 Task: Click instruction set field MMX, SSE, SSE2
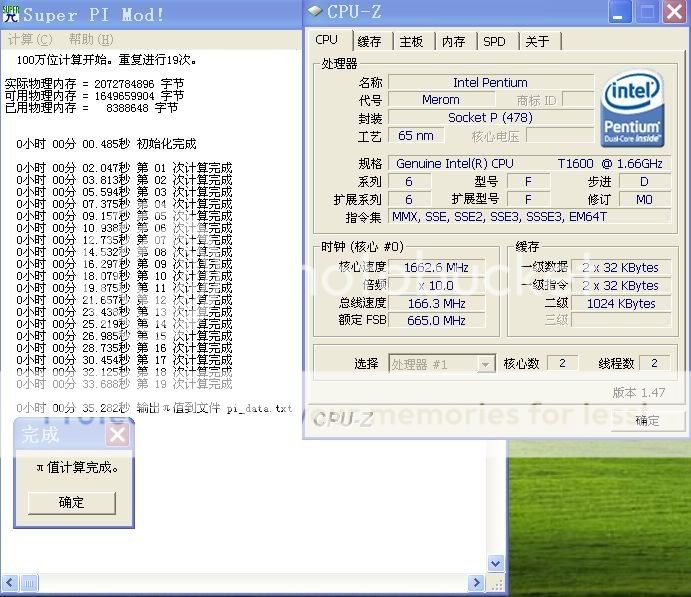[529, 217]
